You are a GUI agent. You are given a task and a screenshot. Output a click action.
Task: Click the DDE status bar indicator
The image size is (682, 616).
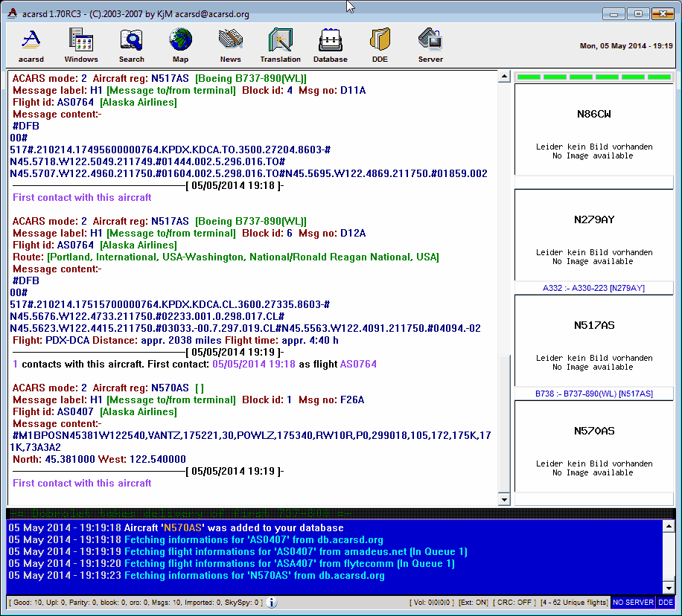coord(665,602)
